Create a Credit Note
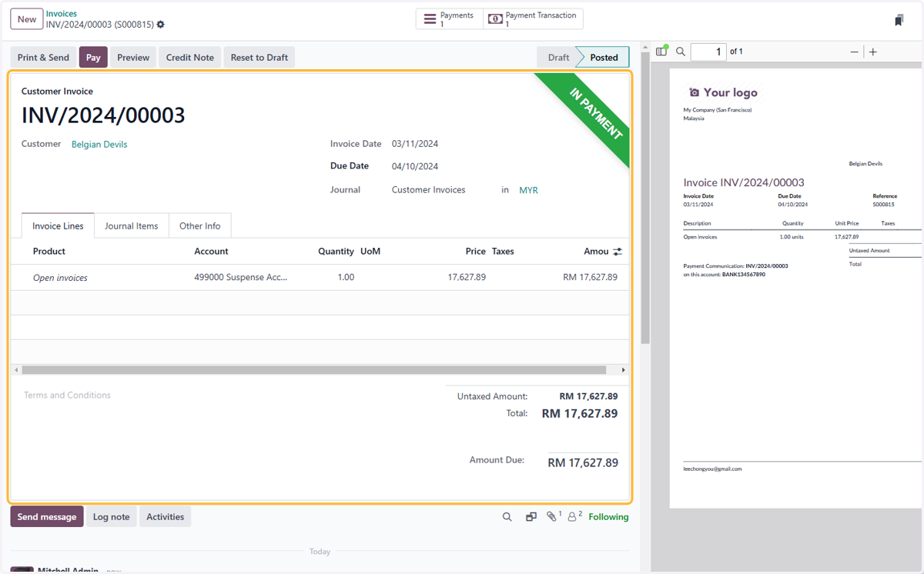The image size is (924, 574). [x=190, y=58]
